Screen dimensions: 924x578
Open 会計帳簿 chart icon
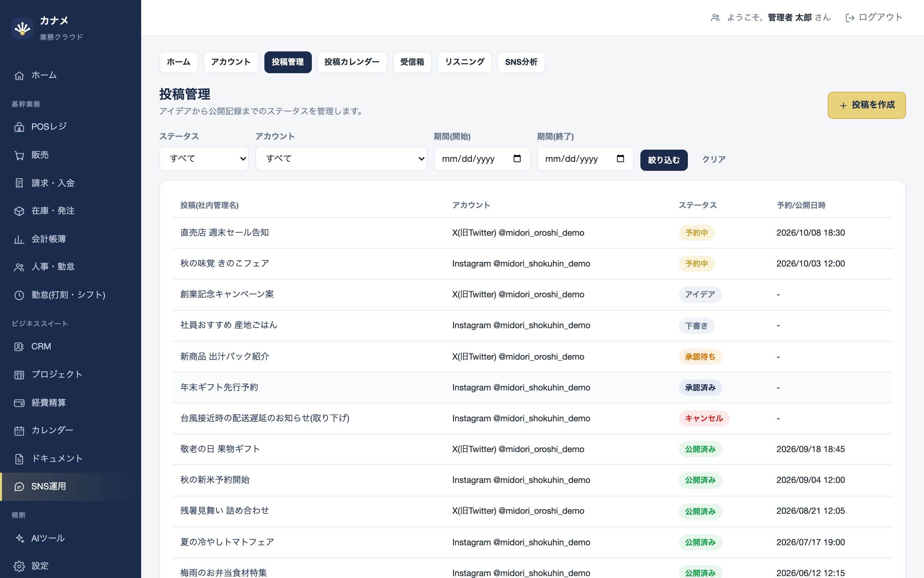coord(19,239)
